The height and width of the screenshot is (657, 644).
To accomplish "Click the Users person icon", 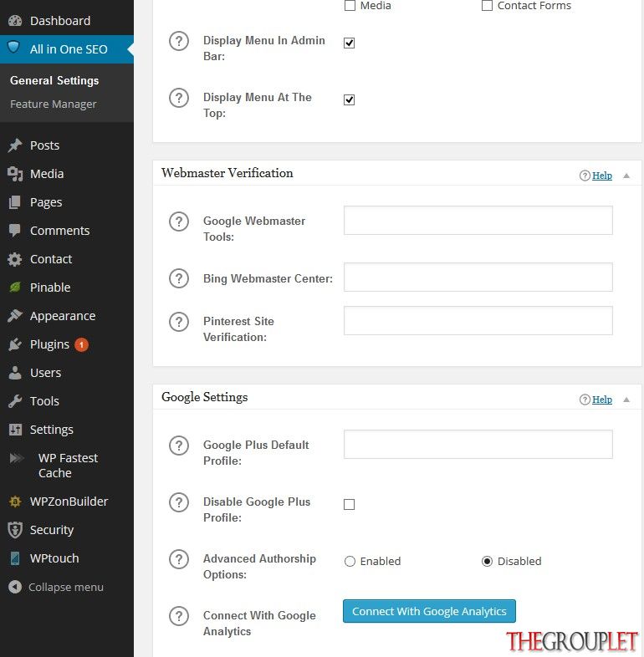I will click(x=15, y=373).
